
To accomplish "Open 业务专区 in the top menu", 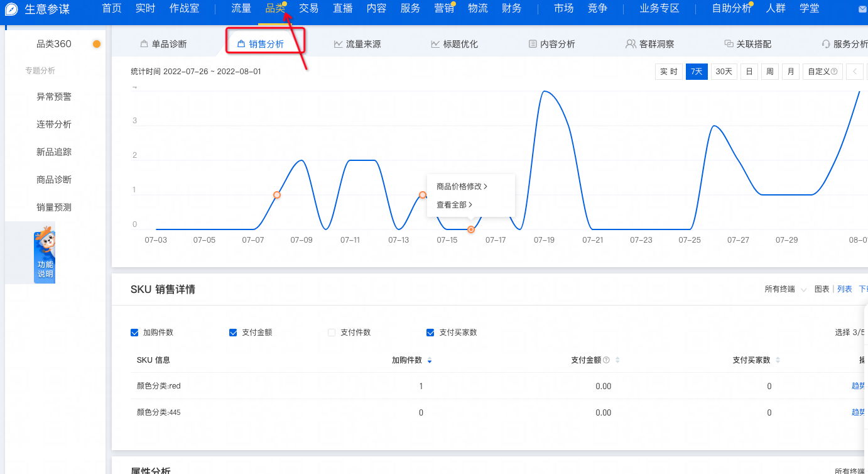I will [660, 9].
